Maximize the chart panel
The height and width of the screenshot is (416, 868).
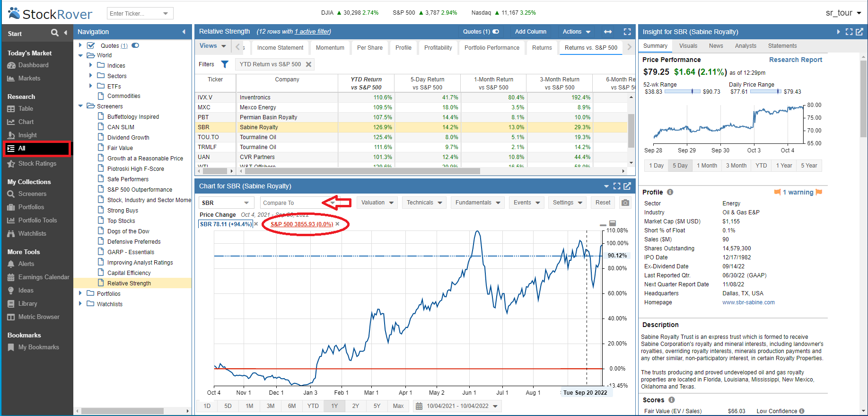click(x=617, y=186)
